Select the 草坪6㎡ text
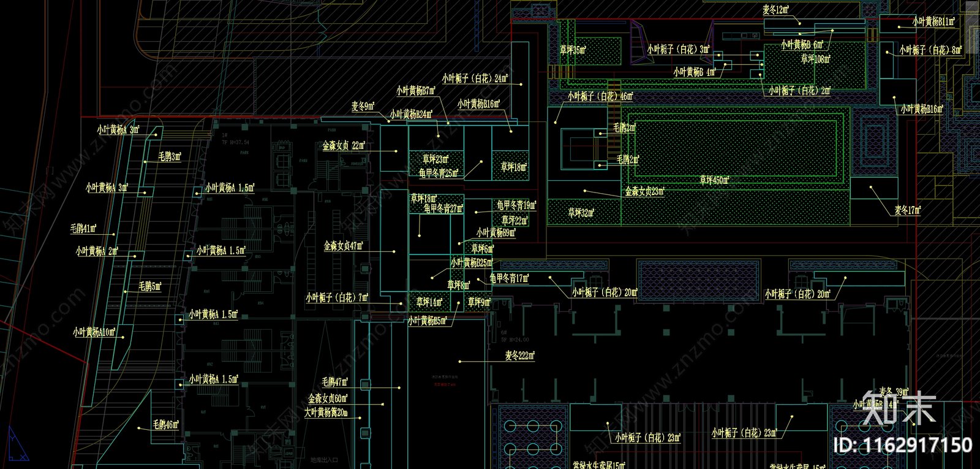The height and width of the screenshot is (469, 980). point(482,249)
